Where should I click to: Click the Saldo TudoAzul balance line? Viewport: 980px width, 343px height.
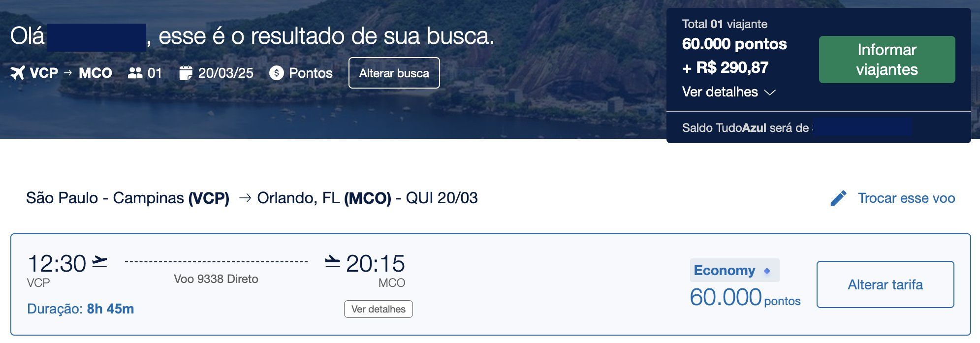796,128
